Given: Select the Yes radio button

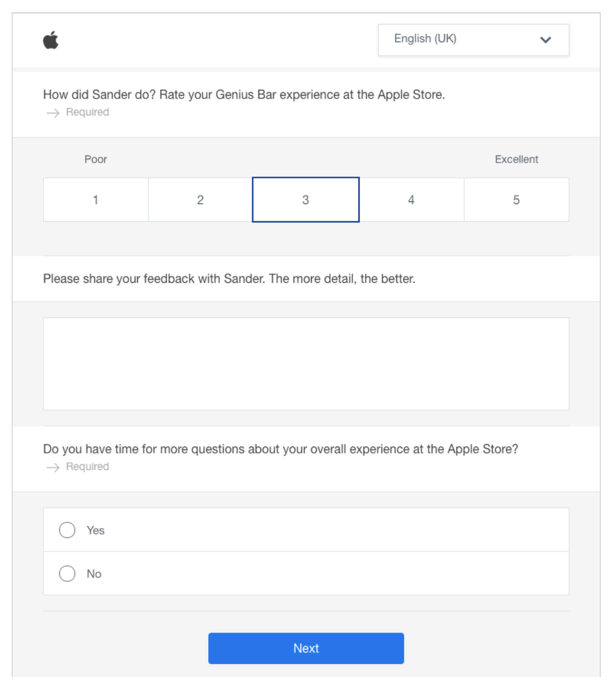Looking at the screenshot, I should click(67, 530).
